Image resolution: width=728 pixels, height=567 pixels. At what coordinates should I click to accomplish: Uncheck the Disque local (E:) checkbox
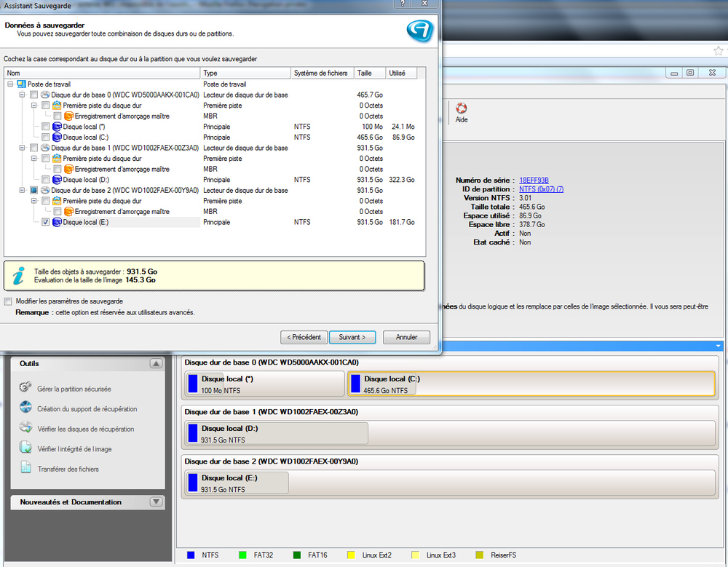46,222
